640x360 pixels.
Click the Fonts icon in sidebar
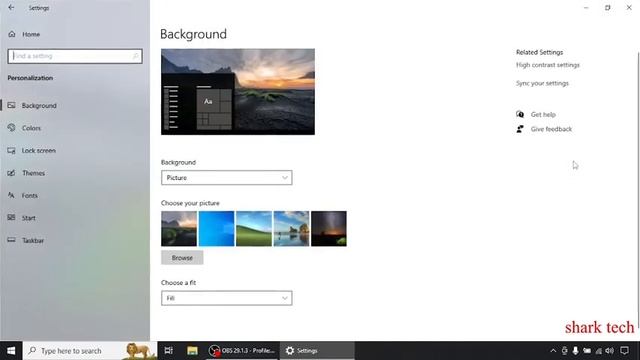click(11, 195)
